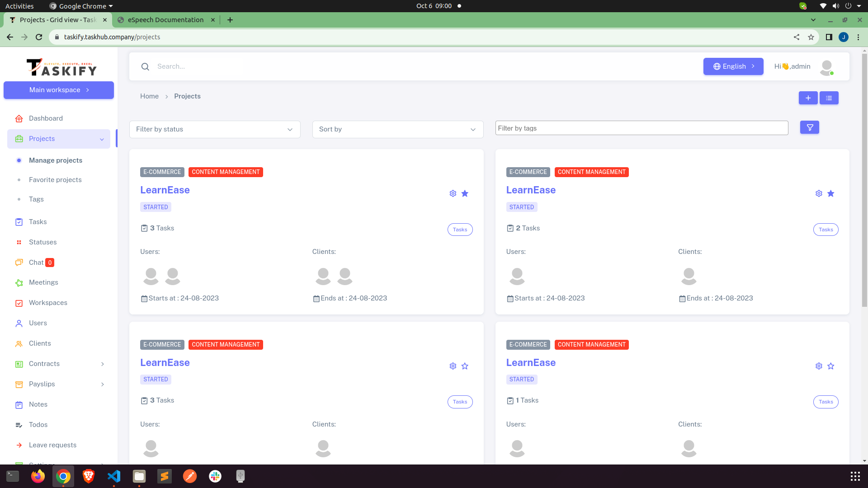Star the bottom-right LearnEase project
The width and height of the screenshot is (868, 488).
(830, 366)
